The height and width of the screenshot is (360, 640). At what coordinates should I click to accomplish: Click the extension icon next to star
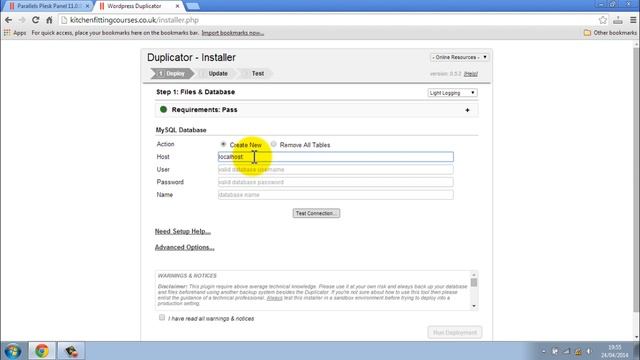click(618, 20)
